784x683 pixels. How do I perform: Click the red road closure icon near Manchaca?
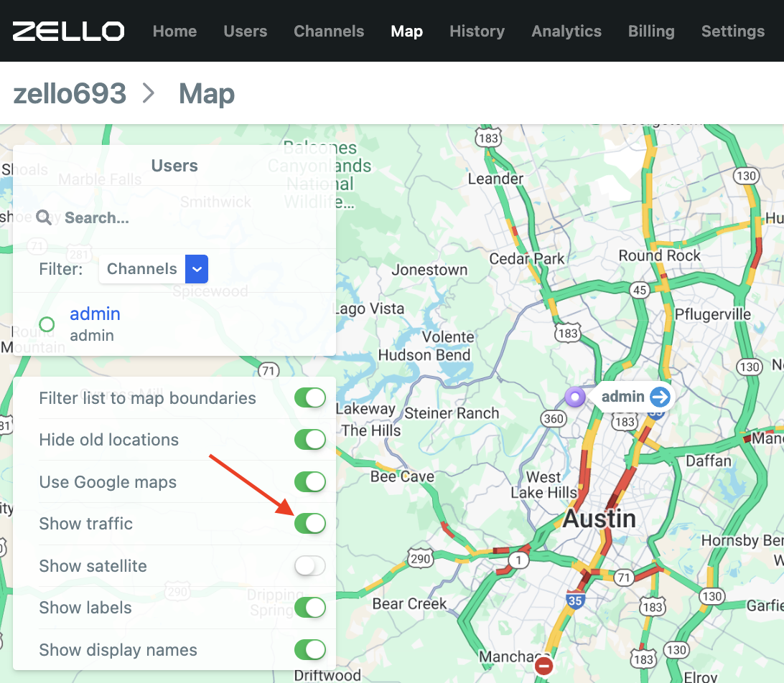click(543, 666)
